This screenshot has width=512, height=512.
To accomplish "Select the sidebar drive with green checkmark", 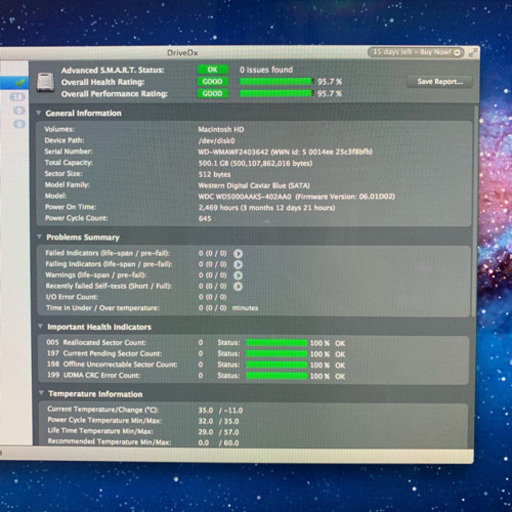I will pos(14,82).
